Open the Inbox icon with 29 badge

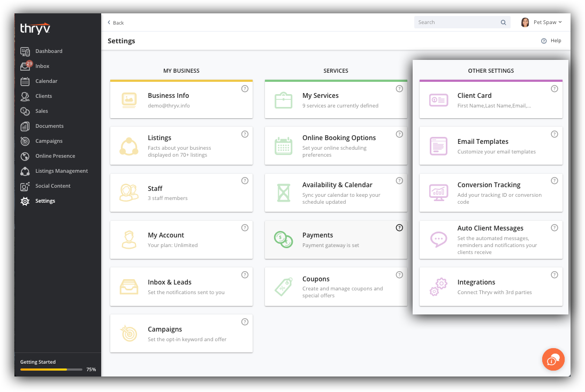click(x=26, y=66)
